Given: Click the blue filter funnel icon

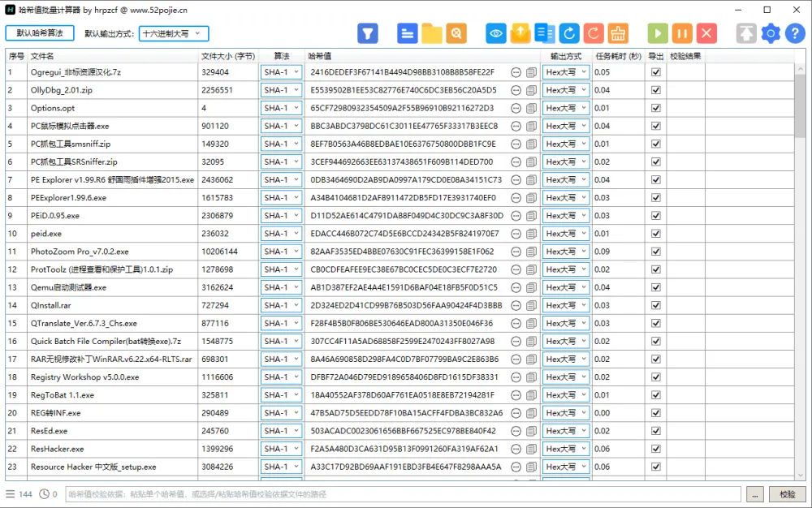Looking at the screenshot, I should coord(368,33).
